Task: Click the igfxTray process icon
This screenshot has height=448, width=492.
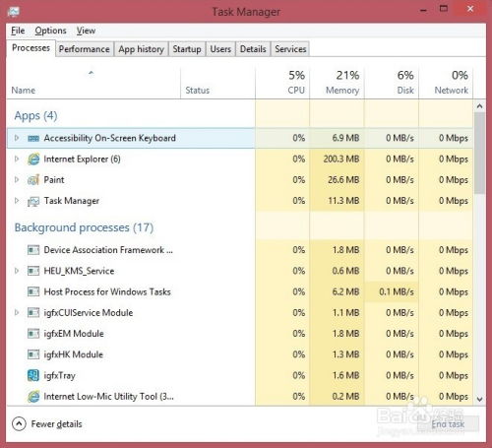Action: [x=33, y=375]
